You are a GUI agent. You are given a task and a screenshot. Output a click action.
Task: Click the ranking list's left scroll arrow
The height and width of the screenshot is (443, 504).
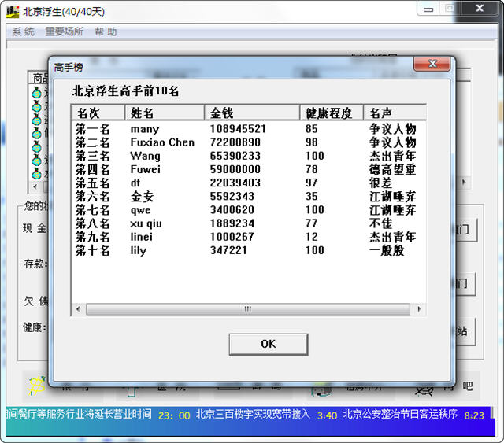(x=78, y=309)
